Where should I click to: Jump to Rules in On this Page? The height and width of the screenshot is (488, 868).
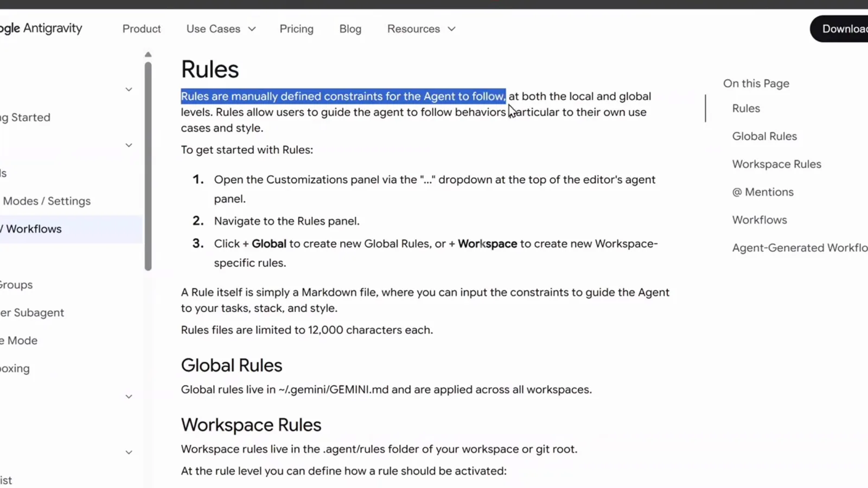pyautogui.click(x=746, y=108)
